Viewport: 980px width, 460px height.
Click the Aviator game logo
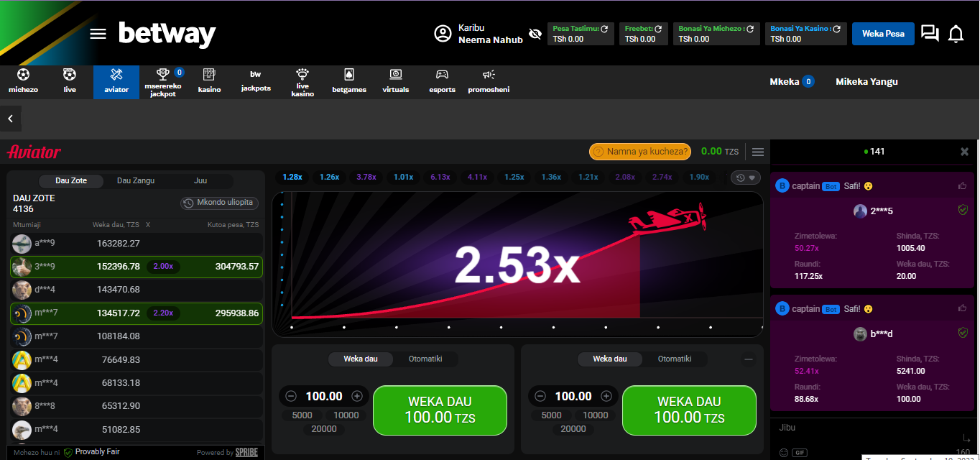[34, 152]
